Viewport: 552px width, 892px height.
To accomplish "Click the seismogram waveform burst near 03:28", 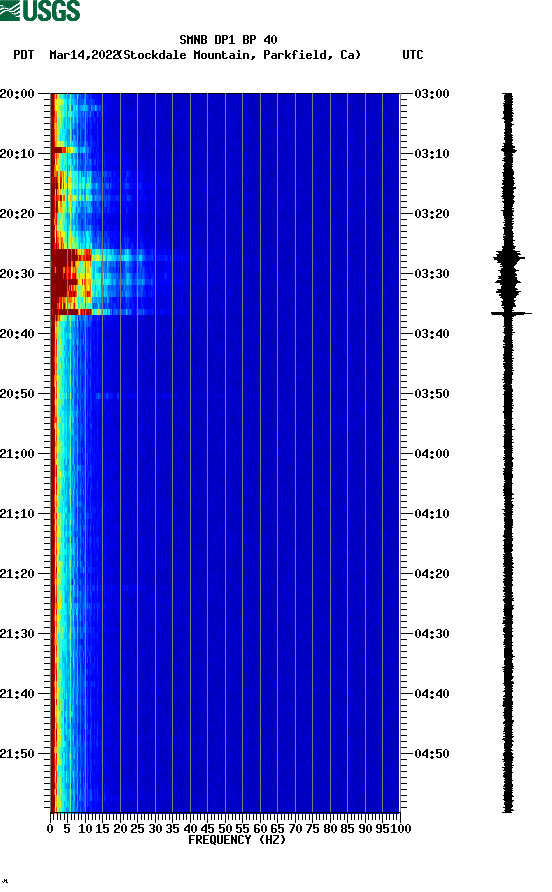I will pos(508,258).
